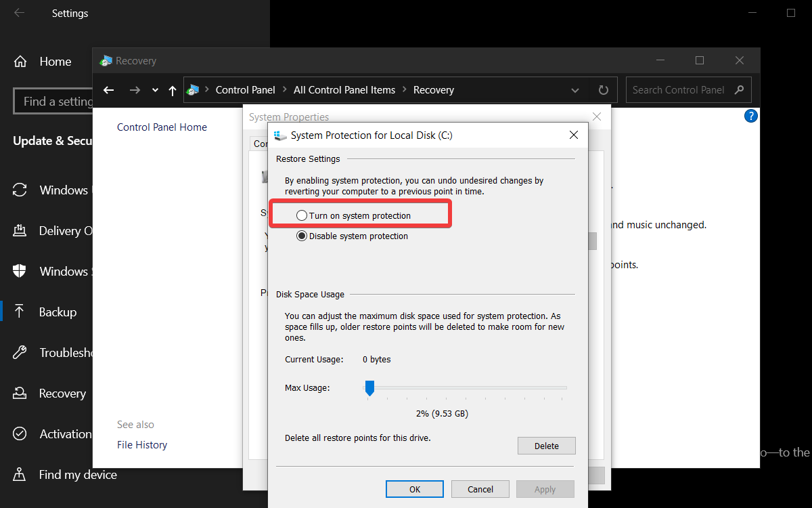
Task: Click the Apply button
Action: [x=545, y=489]
